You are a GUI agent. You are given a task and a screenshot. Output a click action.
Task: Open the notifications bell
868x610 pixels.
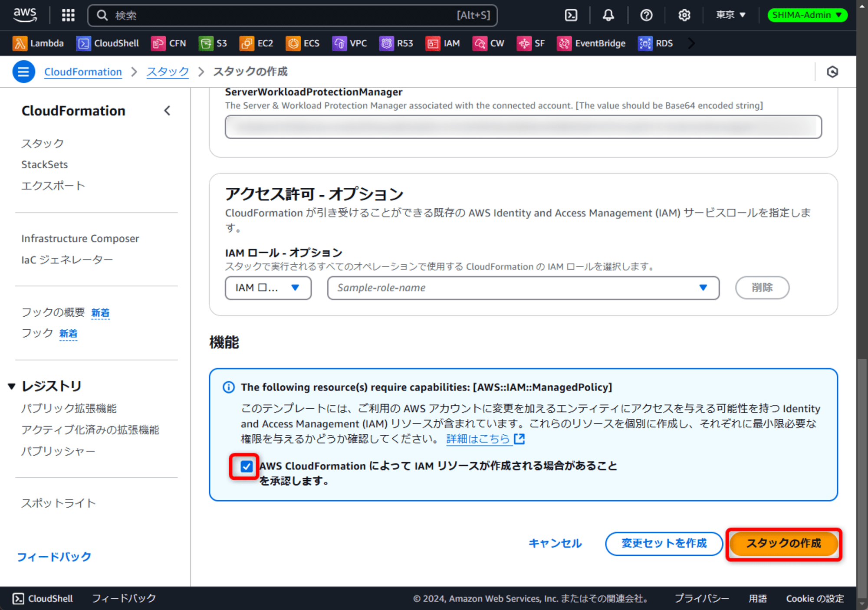[608, 15]
